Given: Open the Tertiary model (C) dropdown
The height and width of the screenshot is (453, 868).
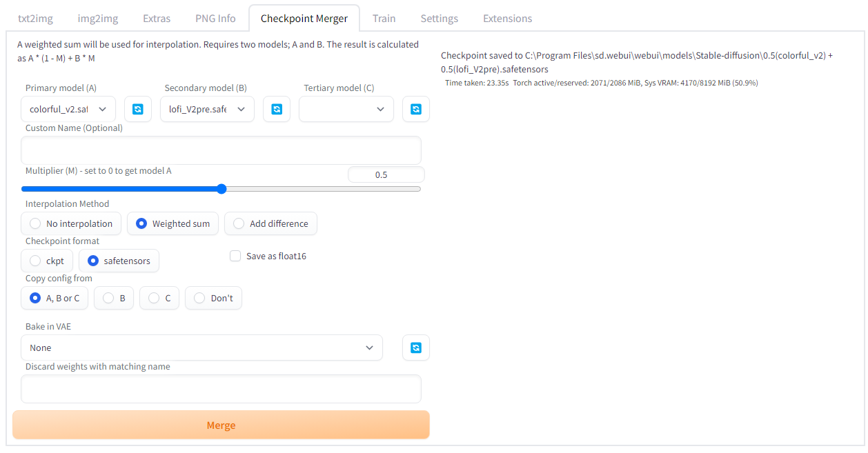Looking at the screenshot, I should [x=346, y=108].
